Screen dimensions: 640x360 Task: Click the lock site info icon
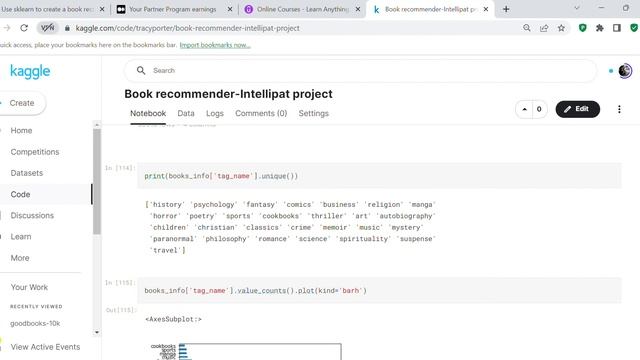coord(67,28)
